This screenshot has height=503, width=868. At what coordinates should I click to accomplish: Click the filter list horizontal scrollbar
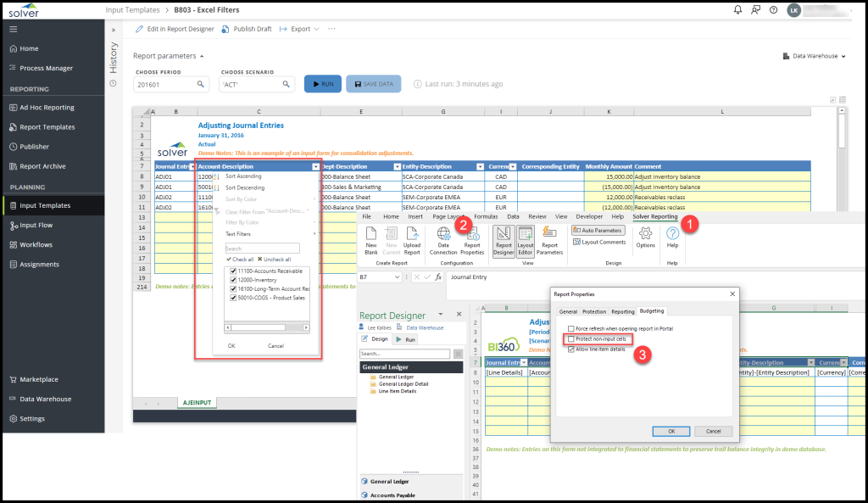click(267, 327)
